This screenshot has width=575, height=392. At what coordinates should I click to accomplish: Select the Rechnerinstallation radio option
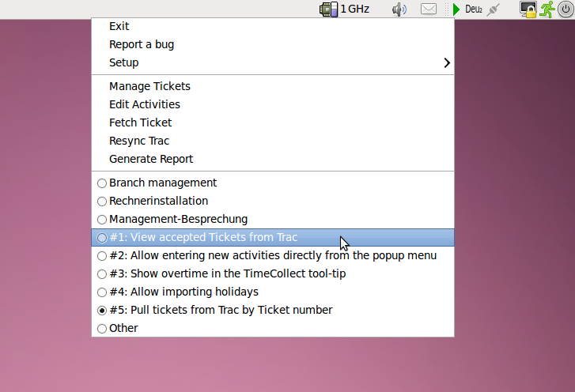(158, 201)
